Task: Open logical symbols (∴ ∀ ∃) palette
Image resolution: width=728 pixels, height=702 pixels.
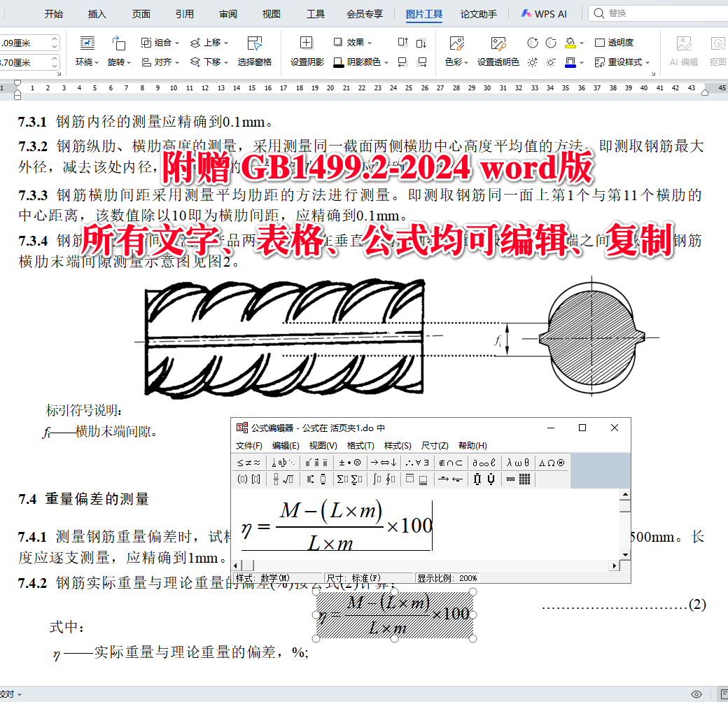Action: (x=417, y=463)
